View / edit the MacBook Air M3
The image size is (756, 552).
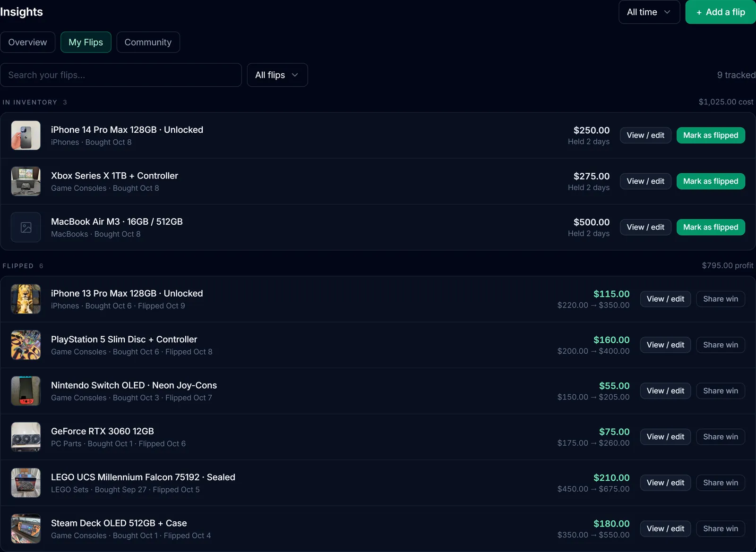point(645,227)
